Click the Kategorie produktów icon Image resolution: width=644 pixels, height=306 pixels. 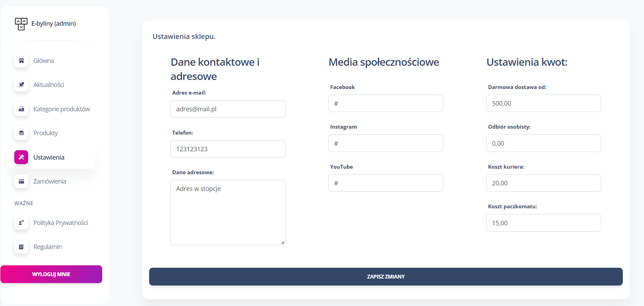click(21, 109)
